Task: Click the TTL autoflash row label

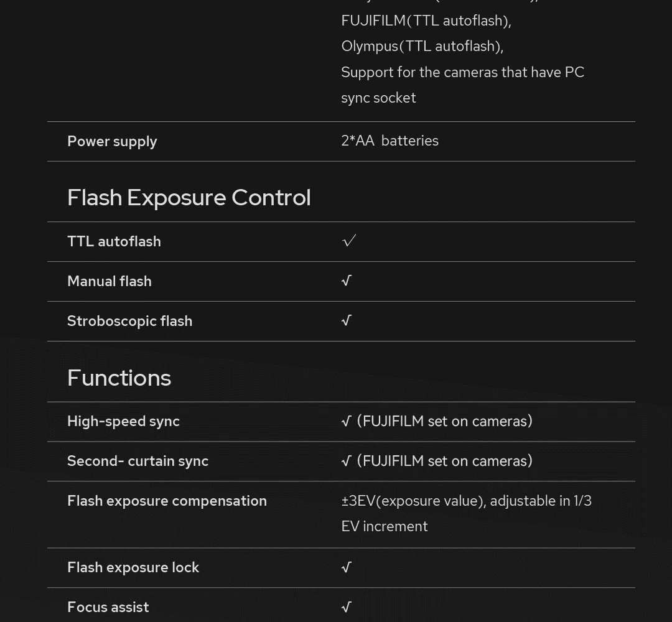Action: 114,241
